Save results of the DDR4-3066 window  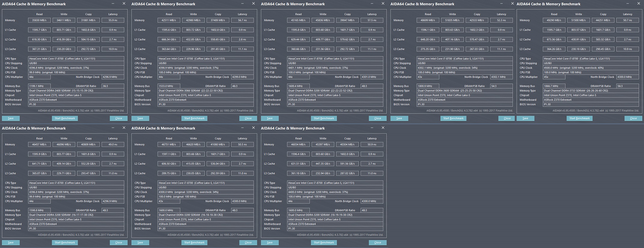[140, 118]
